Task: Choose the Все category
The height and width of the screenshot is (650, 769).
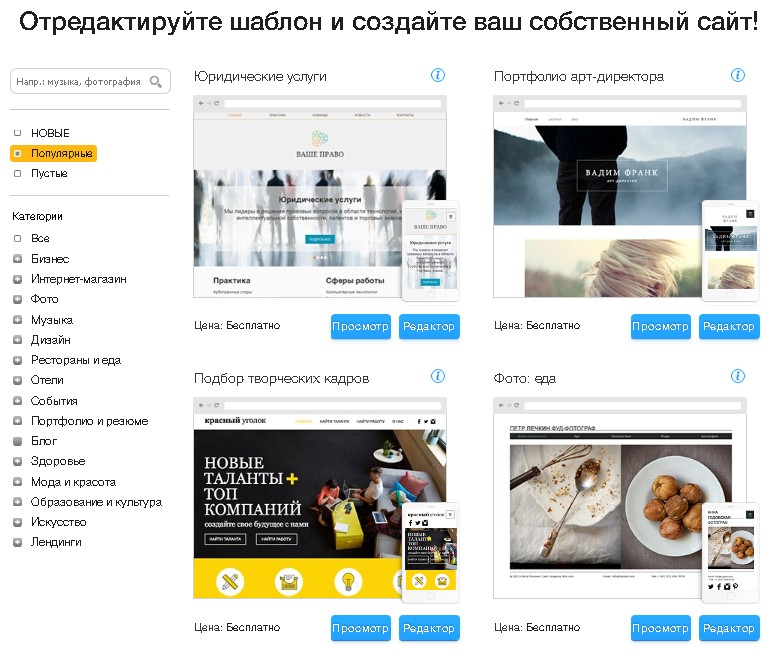Action: click(x=40, y=238)
